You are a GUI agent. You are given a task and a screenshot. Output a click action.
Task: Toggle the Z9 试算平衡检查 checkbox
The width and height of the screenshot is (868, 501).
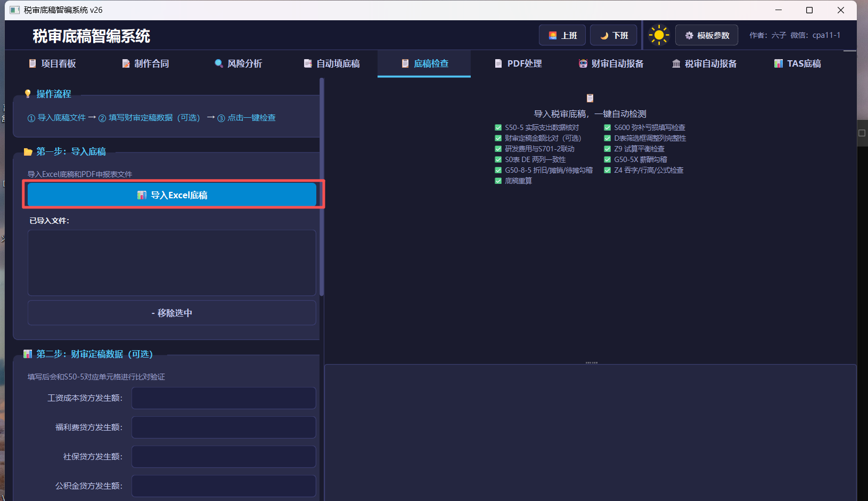tap(608, 149)
